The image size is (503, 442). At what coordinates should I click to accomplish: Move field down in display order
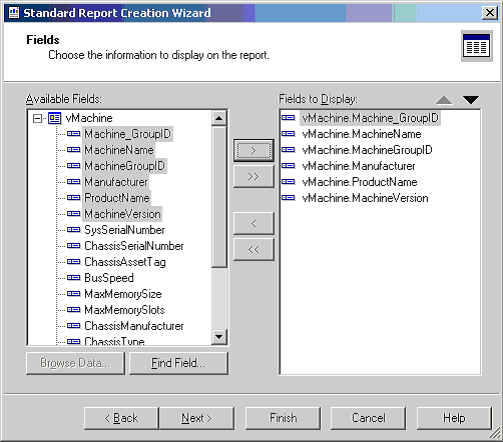click(471, 100)
